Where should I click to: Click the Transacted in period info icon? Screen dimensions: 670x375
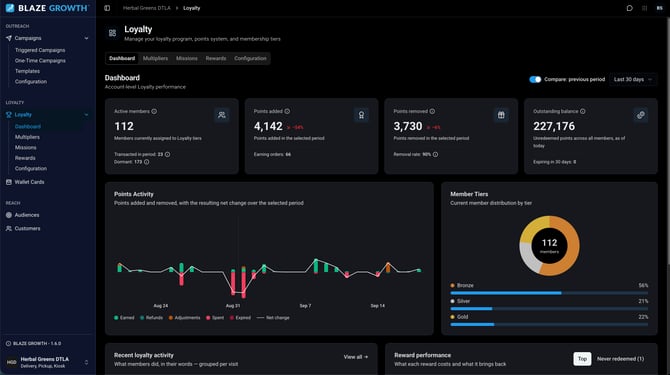168,154
